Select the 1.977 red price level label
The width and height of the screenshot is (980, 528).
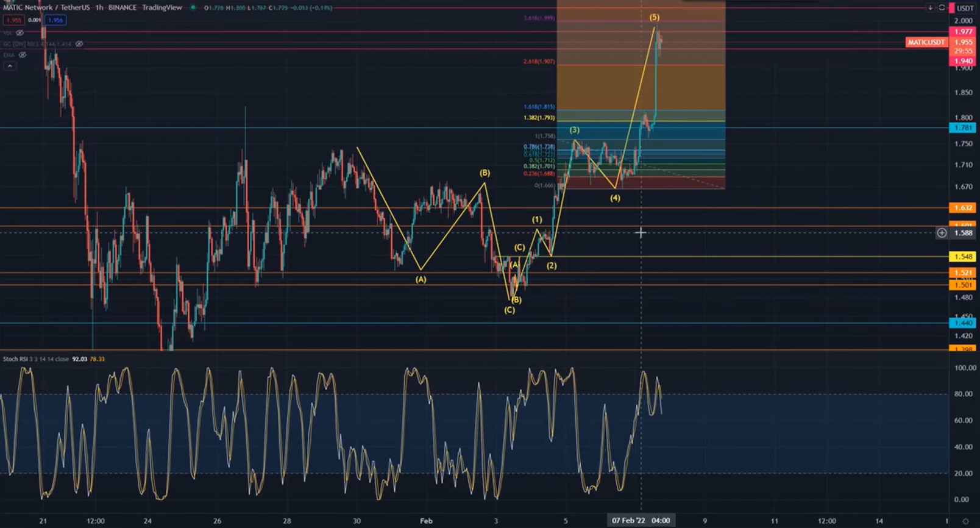click(x=964, y=32)
